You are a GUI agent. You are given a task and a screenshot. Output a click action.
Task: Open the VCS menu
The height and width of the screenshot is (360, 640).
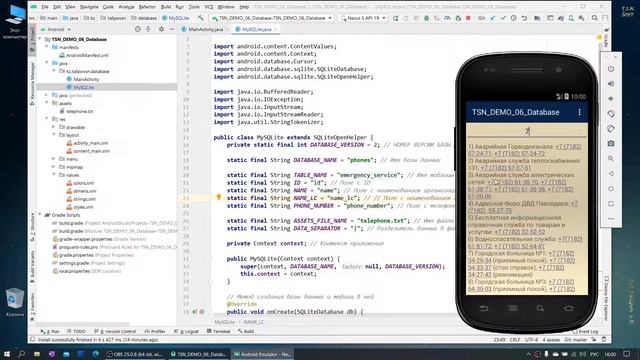pyautogui.click(x=209, y=7)
